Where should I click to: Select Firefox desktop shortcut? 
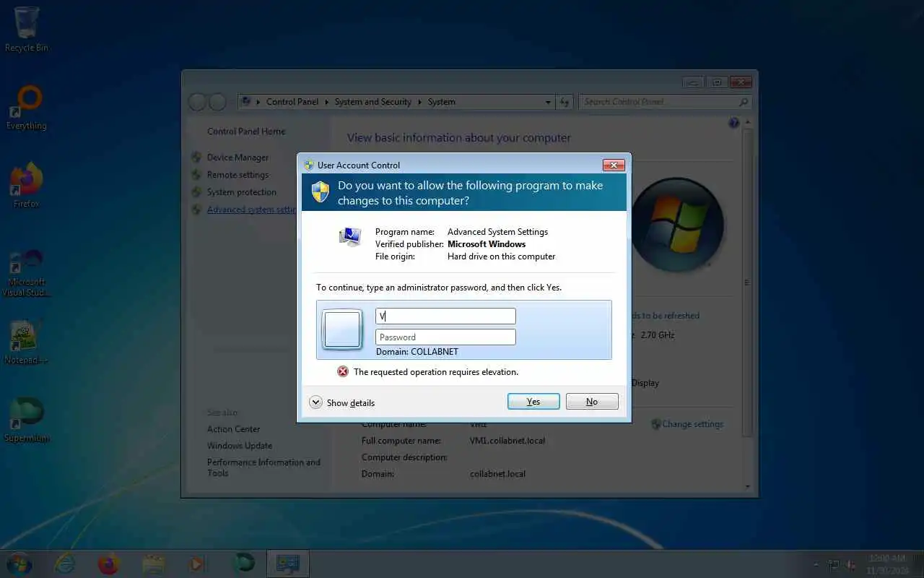coord(27,185)
